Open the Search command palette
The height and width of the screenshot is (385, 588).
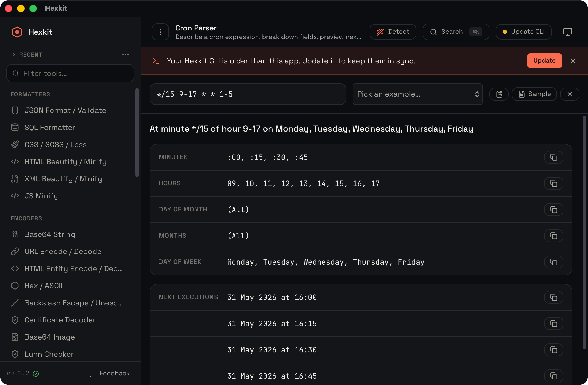click(456, 32)
